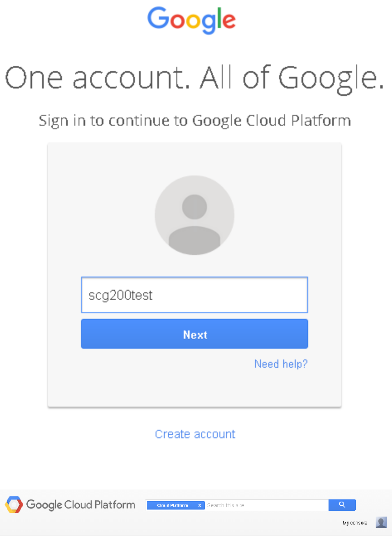Remove the Cloud Platform search filter chip
This screenshot has width=392, height=537.
(x=199, y=505)
